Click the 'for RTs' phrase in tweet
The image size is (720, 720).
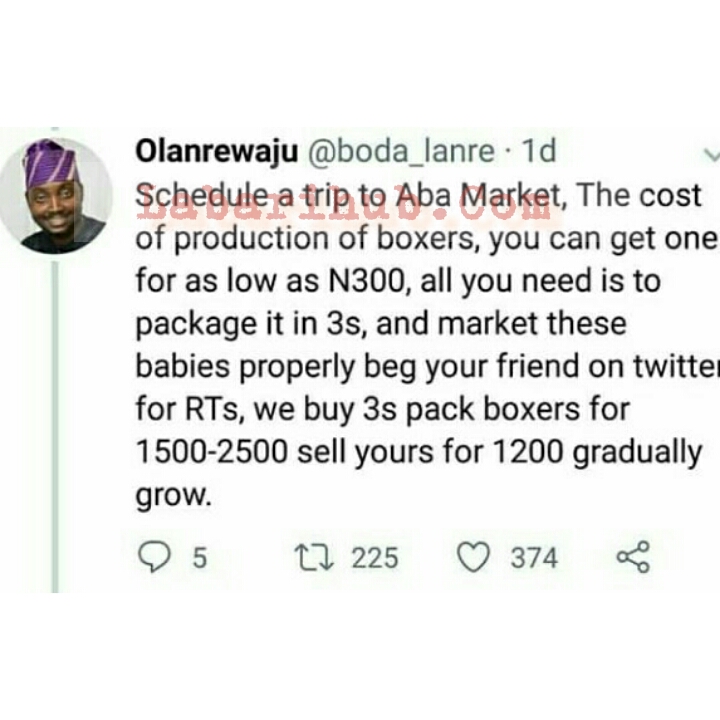tap(190, 409)
